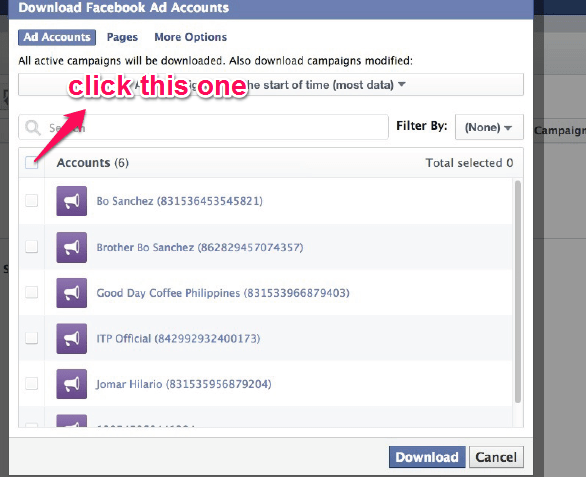Click the ITP Official megaphone icon
The image size is (586, 477).
click(71, 338)
